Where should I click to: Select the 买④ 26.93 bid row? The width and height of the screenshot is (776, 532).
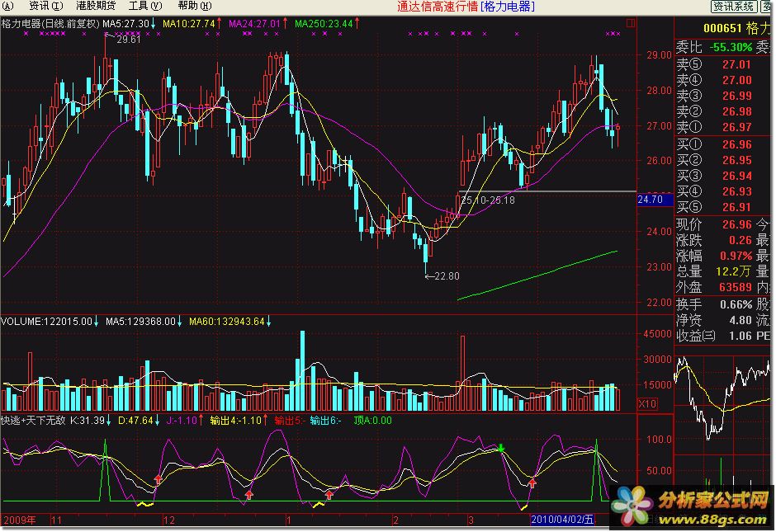[713, 191]
